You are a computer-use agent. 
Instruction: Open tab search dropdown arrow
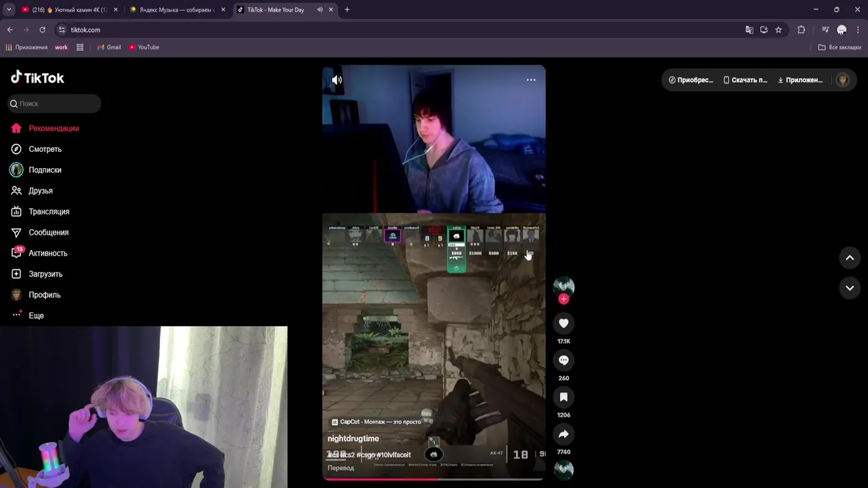tap(9, 9)
